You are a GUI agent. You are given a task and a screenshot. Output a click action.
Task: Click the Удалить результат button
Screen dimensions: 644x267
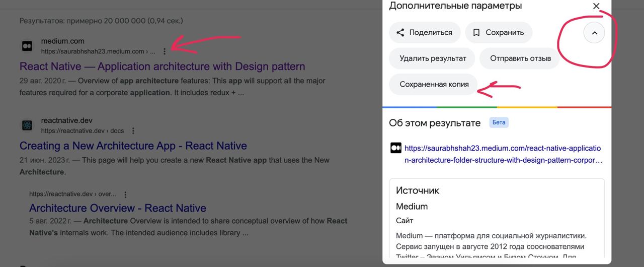coord(433,58)
